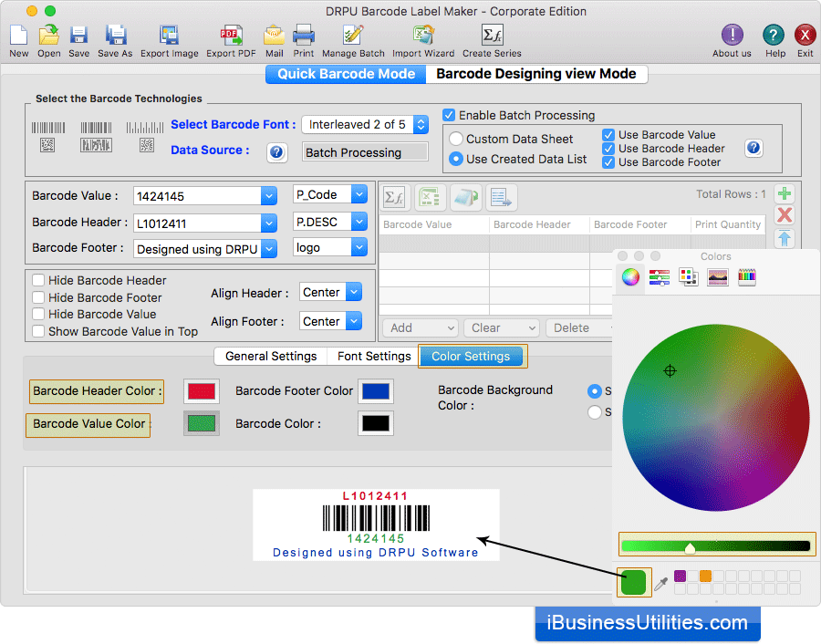Select Custom Data Sheet radio button

tap(456, 139)
